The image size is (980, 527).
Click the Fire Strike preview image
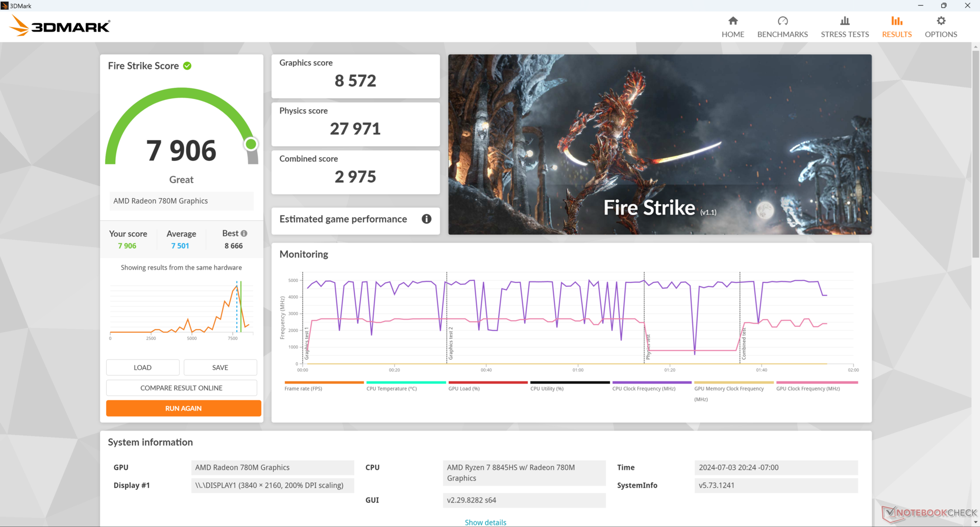tap(659, 145)
